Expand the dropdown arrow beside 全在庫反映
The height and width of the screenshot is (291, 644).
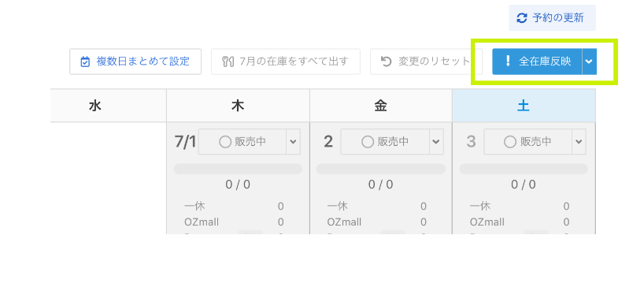589,62
